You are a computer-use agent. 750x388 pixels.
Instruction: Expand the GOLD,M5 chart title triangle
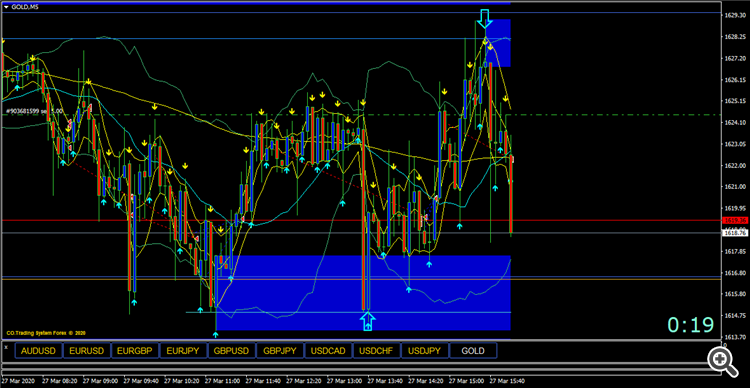pos(5,5)
